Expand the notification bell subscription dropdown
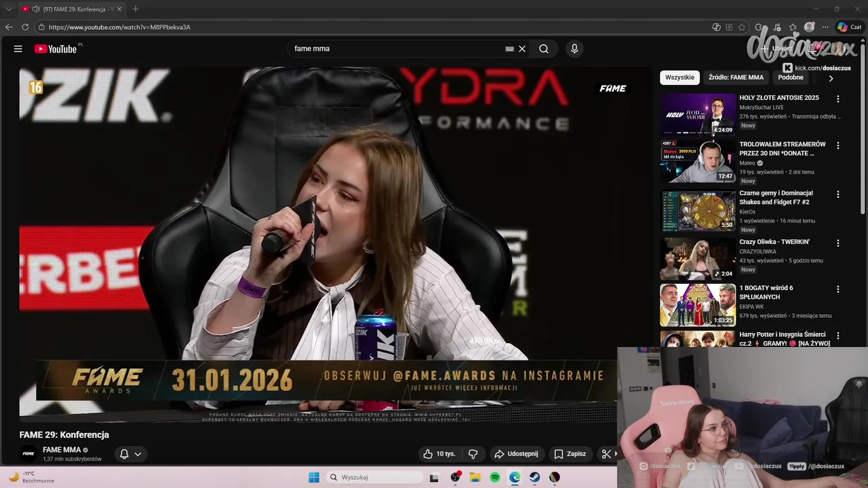 pos(131,454)
